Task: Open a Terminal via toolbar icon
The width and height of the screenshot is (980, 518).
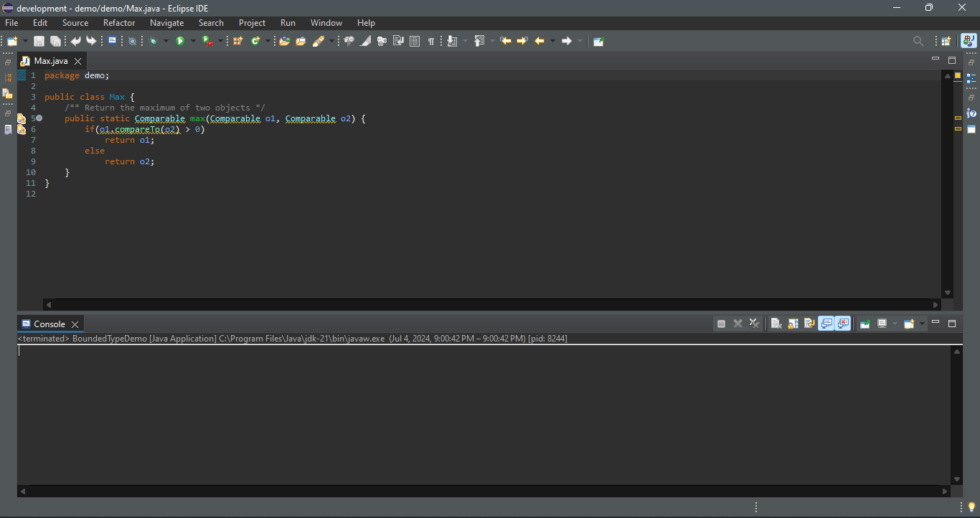Action: tap(113, 41)
